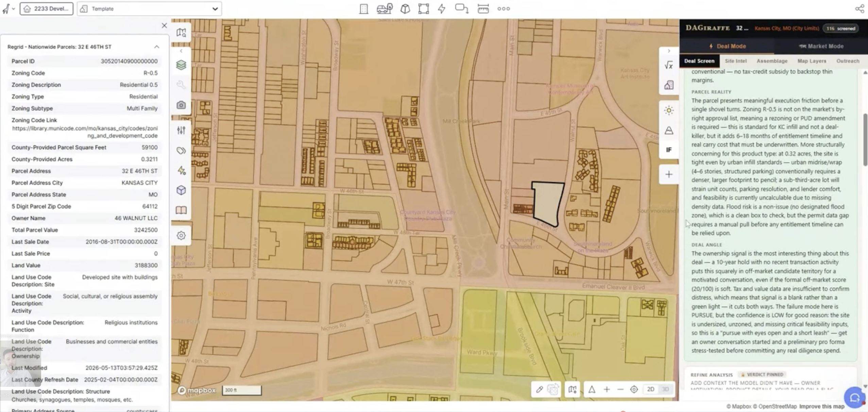Open the 2233 Devel... project selector

tap(47, 9)
